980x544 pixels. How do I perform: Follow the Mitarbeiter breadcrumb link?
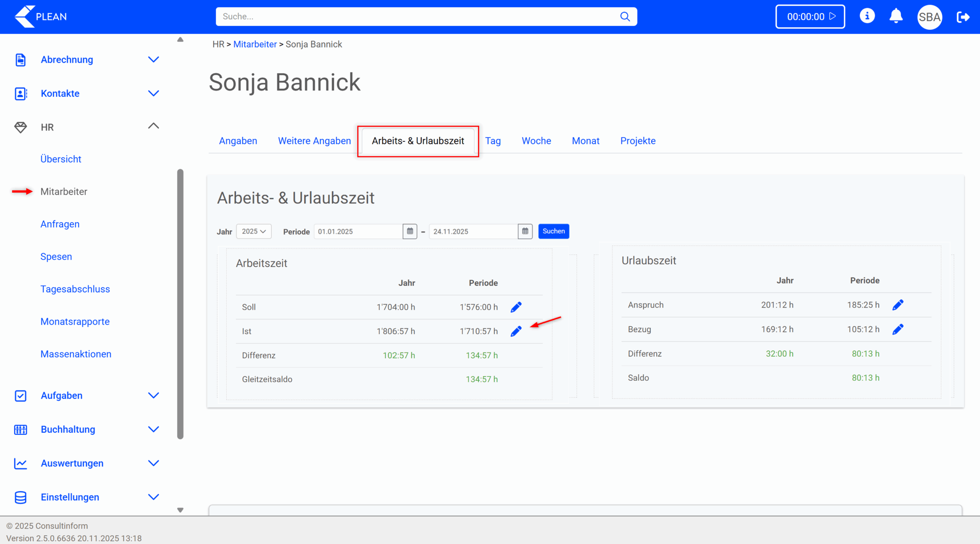255,44
